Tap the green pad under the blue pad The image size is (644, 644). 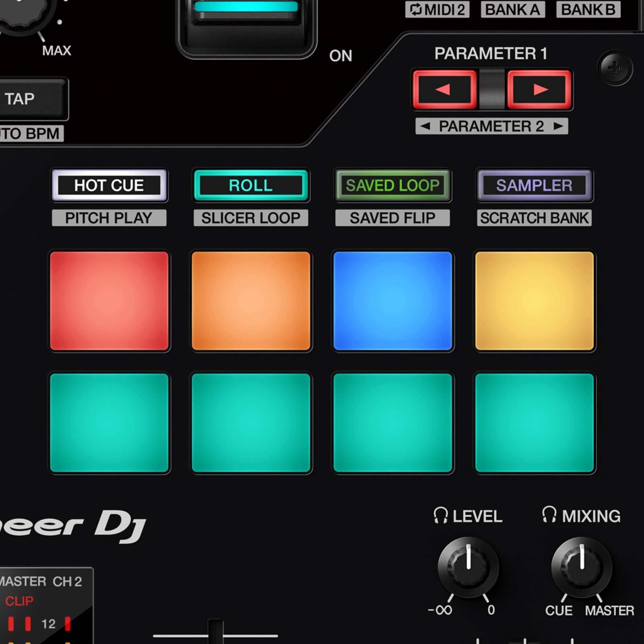392,423
